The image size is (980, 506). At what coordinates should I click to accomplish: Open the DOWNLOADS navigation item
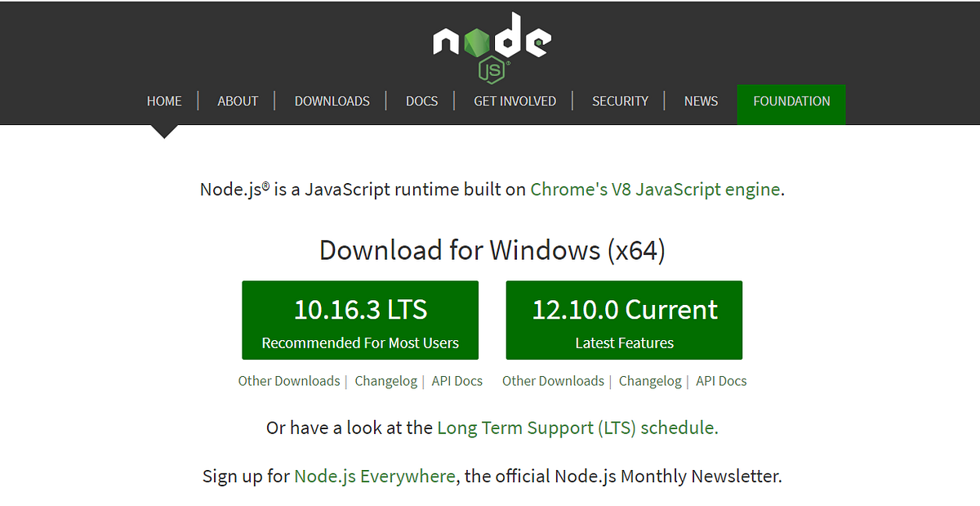click(x=332, y=101)
